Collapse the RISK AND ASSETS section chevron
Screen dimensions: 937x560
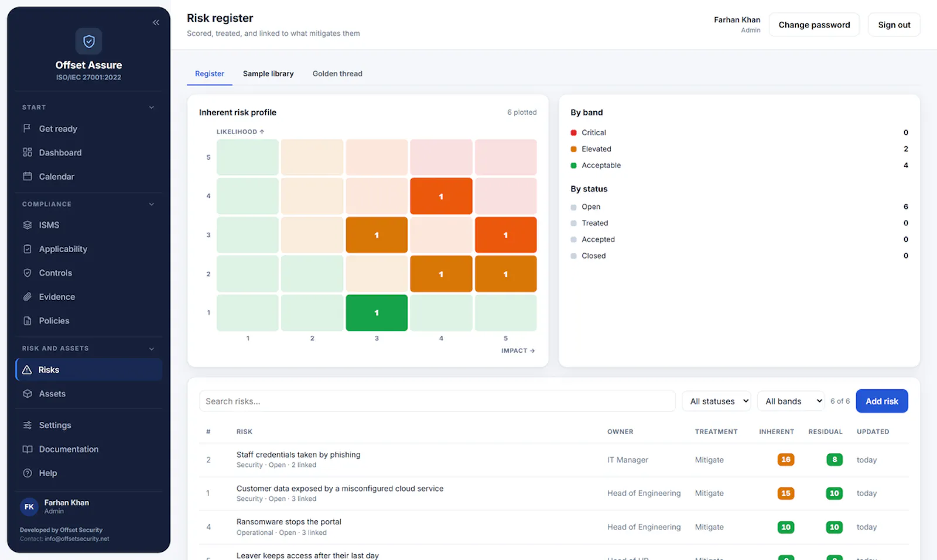[x=152, y=349]
